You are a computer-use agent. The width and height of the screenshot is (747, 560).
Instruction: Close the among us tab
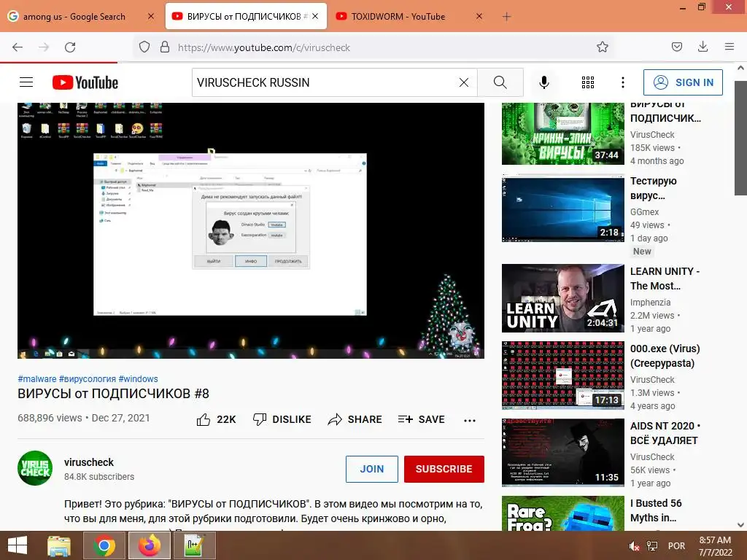pyautogui.click(x=151, y=17)
